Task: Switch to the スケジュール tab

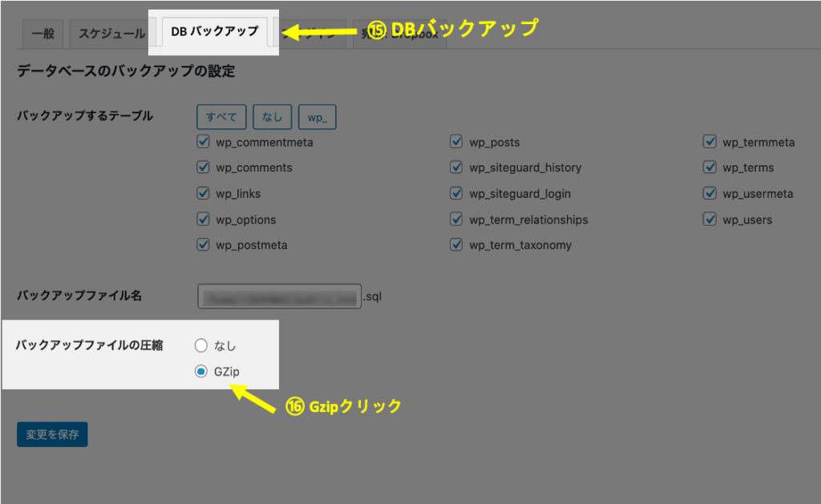Action: (x=112, y=34)
